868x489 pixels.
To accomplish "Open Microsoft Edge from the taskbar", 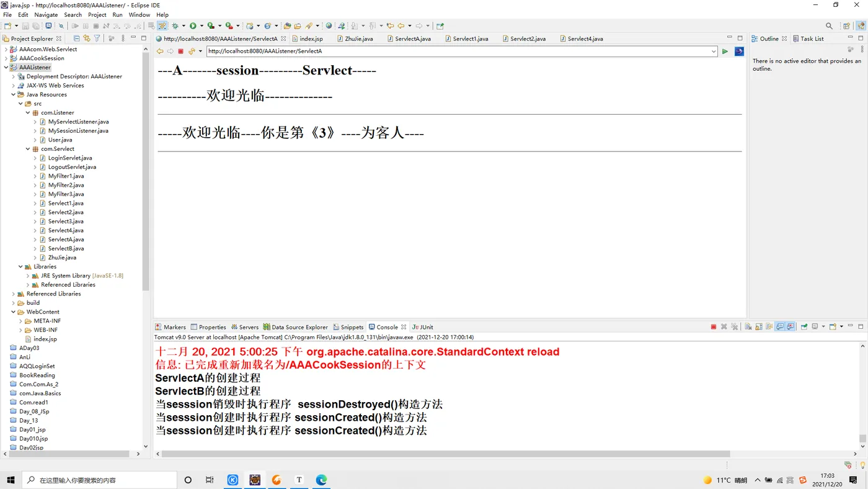I will click(x=321, y=480).
